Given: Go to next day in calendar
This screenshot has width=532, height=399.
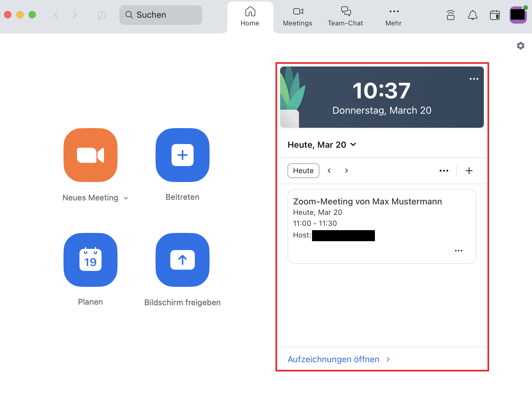Looking at the screenshot, I should coord(346,171).
